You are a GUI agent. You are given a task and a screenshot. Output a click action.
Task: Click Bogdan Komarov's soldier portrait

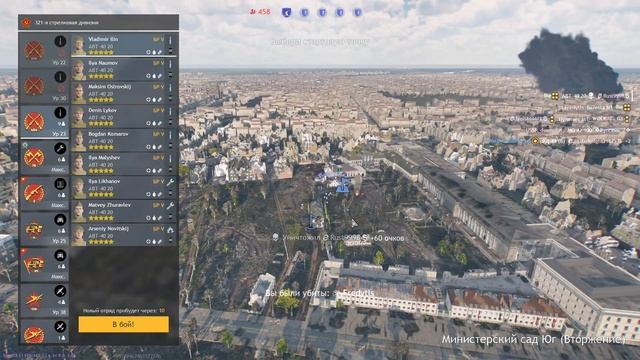(79, 140)
